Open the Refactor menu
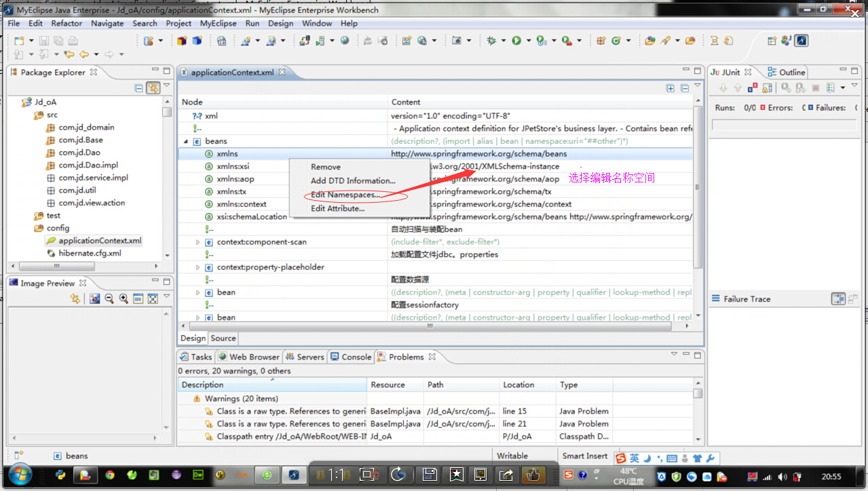This screenshot has height=491, width=868. 67,23
